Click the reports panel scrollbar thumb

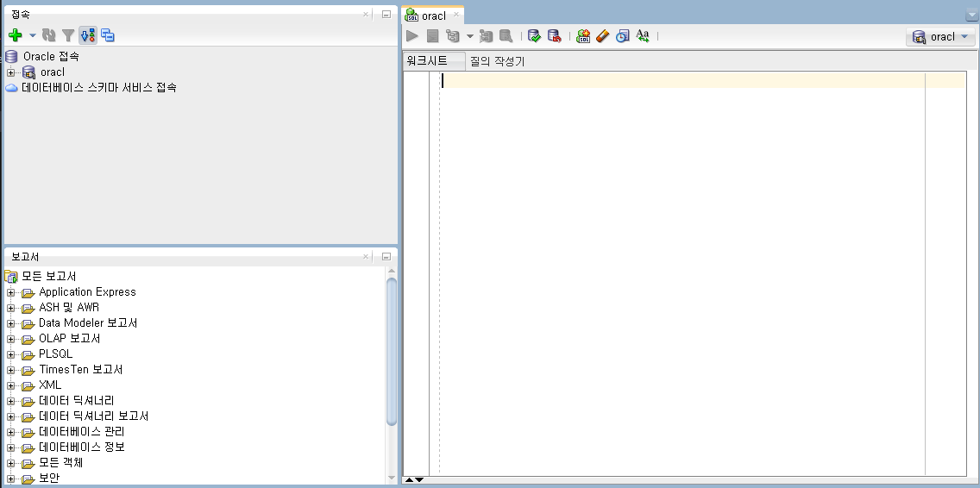392,351
